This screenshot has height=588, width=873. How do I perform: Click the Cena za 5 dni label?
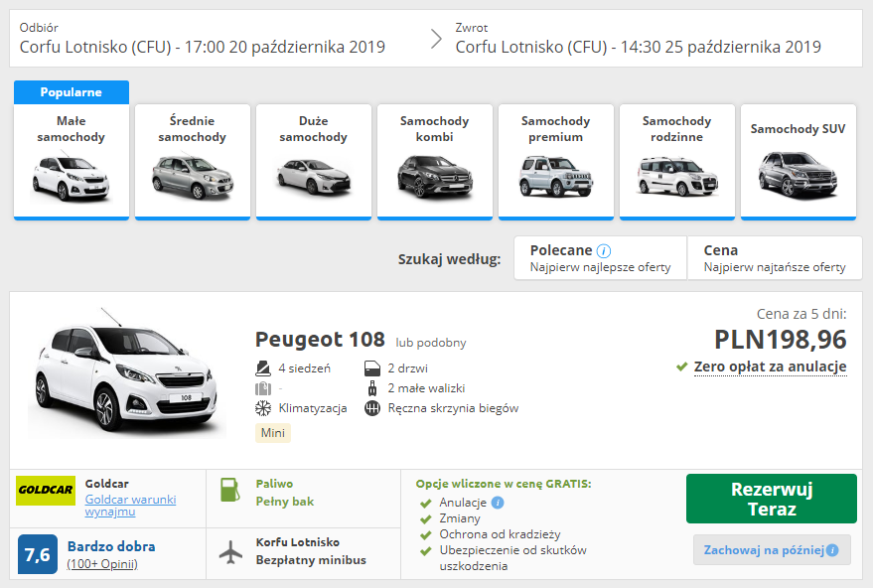801,314
